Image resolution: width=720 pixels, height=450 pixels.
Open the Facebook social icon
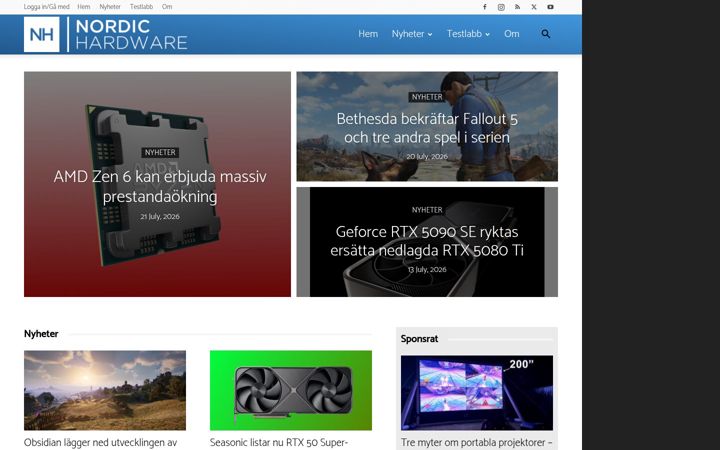click(484, 7)
